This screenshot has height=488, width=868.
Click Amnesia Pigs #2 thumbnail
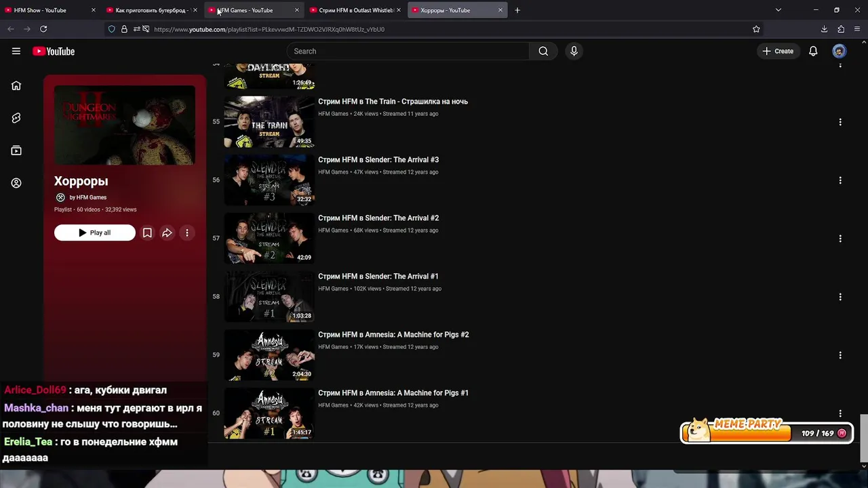point(269,355)
